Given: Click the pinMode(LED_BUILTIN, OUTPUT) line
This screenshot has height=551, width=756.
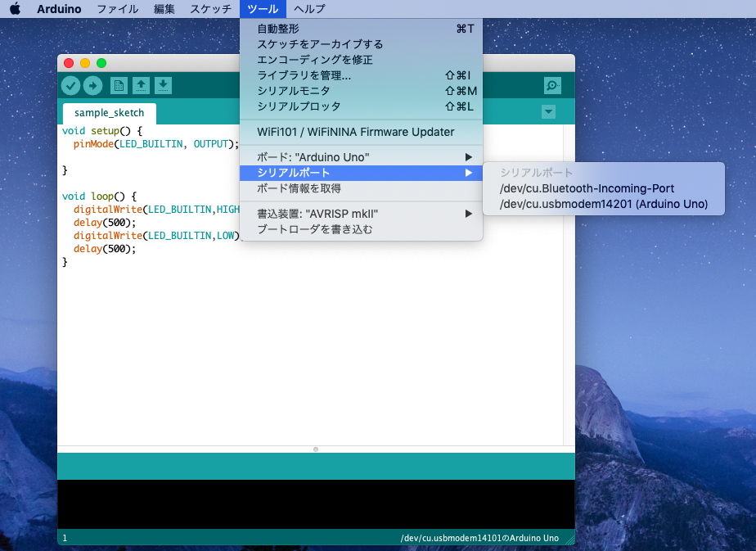Looking at the screenshot, I should (x=155, y=144).
